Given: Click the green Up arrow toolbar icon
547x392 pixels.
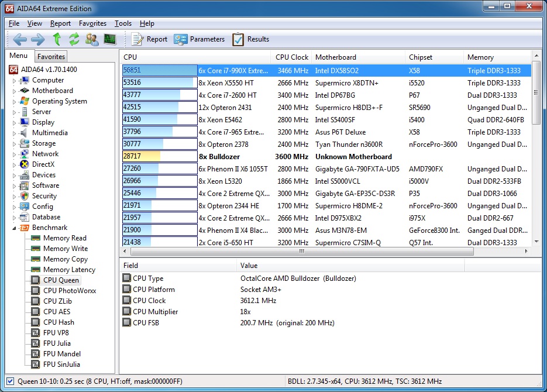Looking at the screenshot, I should 57,39.
